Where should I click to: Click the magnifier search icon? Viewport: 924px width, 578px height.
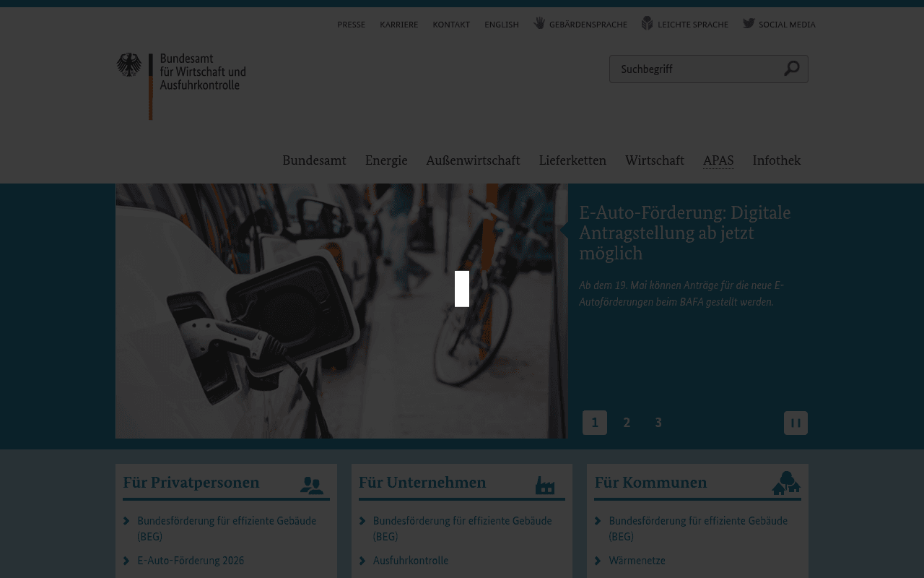pos(792,69)
